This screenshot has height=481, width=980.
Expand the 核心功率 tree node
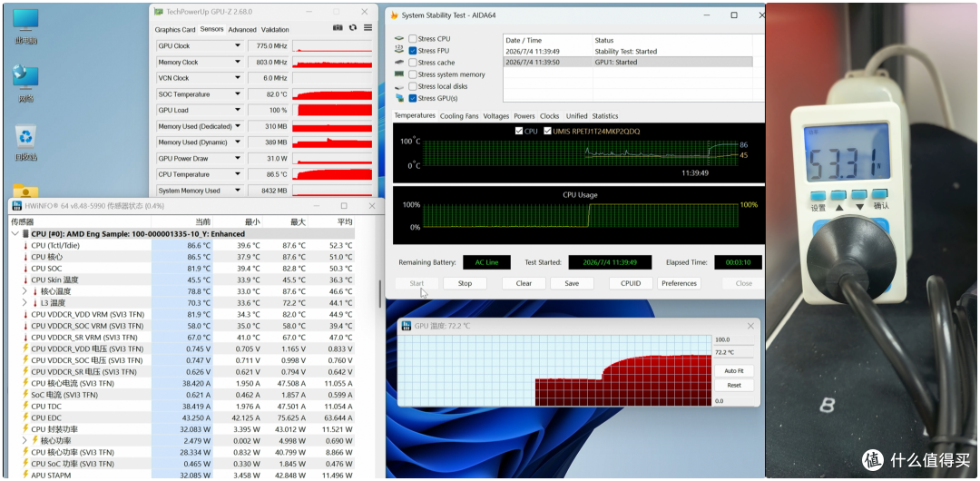24,440
